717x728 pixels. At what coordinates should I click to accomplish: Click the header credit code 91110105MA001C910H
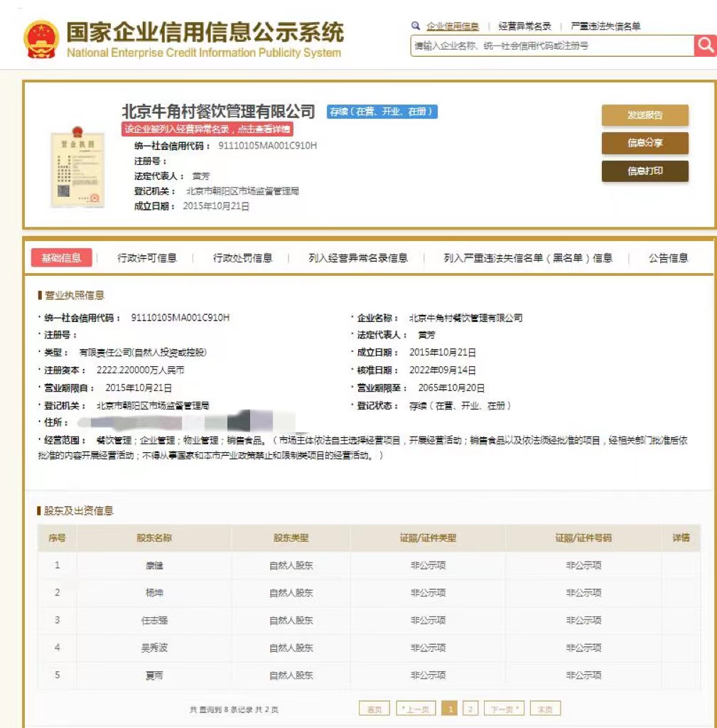pos(267,146)
